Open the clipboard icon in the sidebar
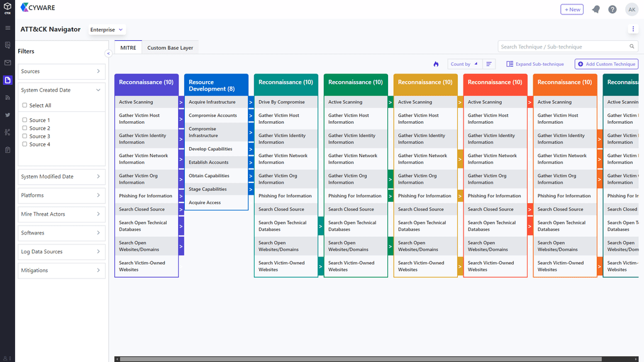Viewport: 644px width, 362px height. [x=8, y=150]
